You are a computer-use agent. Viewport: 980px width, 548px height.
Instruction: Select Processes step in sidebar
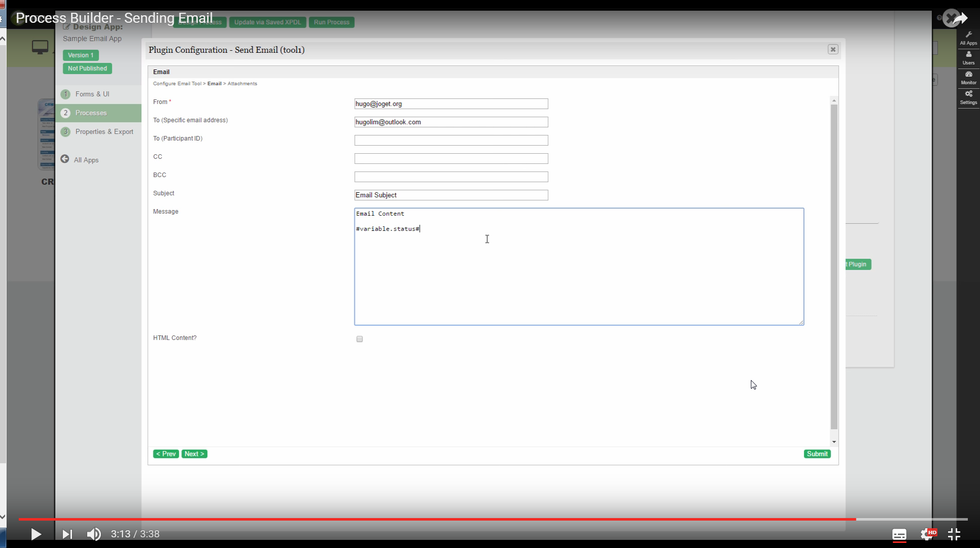[x=91, y=113]
